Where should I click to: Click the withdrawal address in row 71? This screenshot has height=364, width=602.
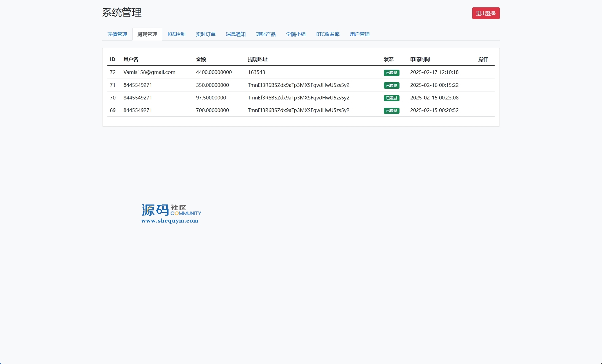tap(299, 85)
